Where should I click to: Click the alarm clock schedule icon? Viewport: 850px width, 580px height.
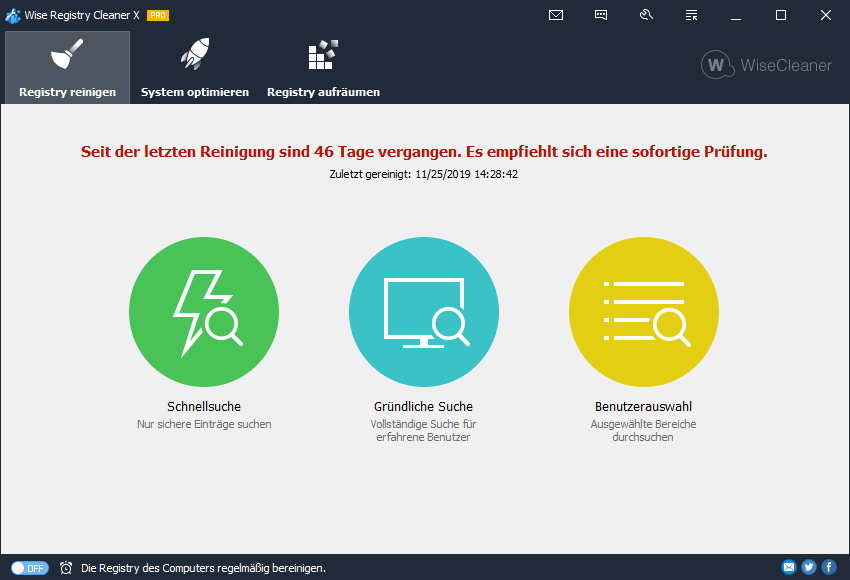[66, 568]
